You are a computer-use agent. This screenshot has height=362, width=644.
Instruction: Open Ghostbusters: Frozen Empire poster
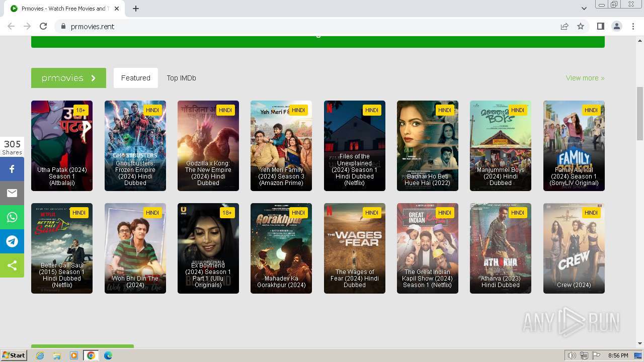tap(135, 146)
